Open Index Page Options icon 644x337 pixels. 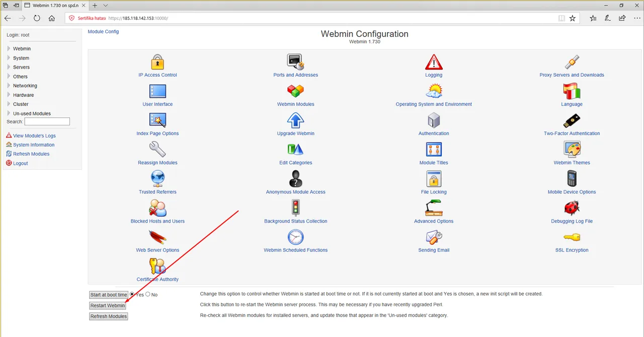pos(157,120)
